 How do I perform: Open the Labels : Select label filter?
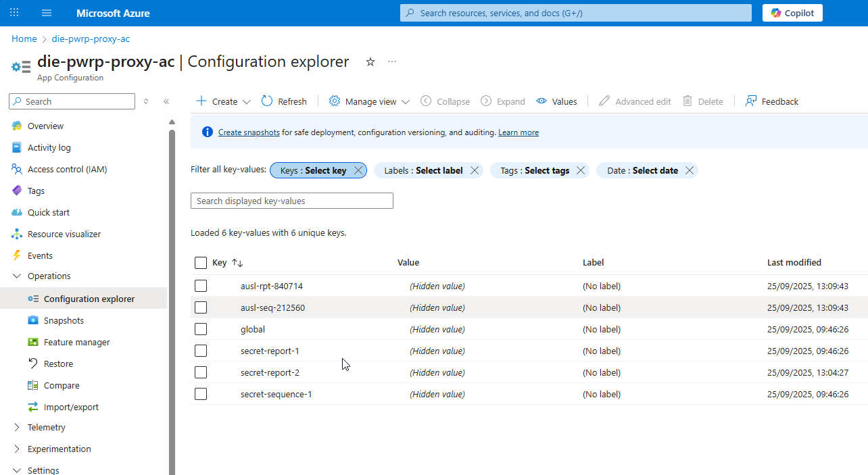click(x=423, y=170)
